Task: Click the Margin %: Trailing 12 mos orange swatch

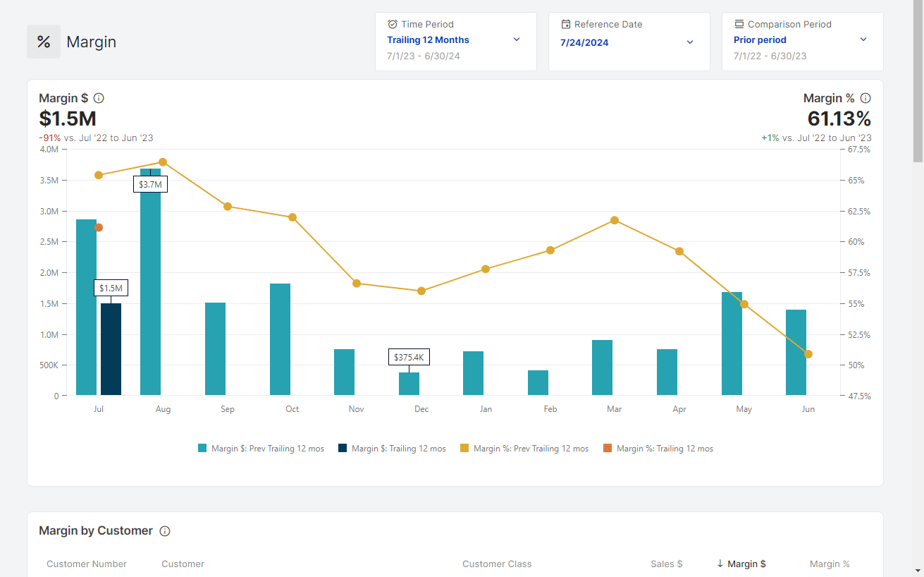Action: pyautogui.click(x=608, y=449)
